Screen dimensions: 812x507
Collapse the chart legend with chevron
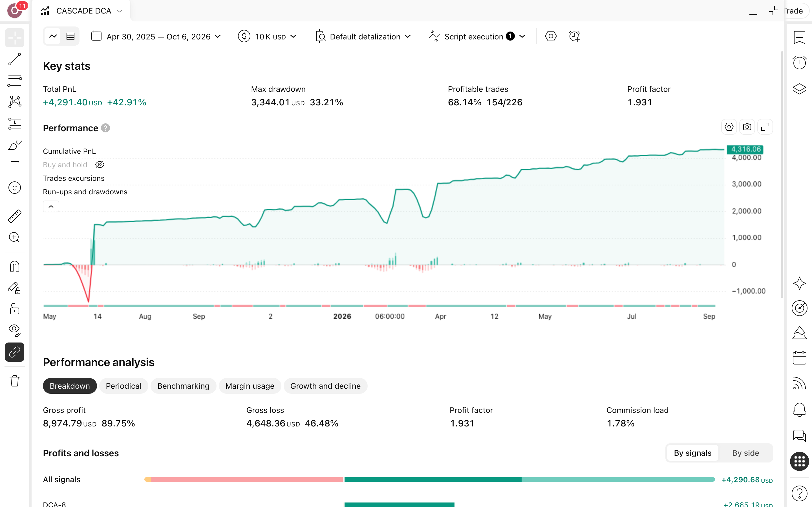[x=51, y=206]
